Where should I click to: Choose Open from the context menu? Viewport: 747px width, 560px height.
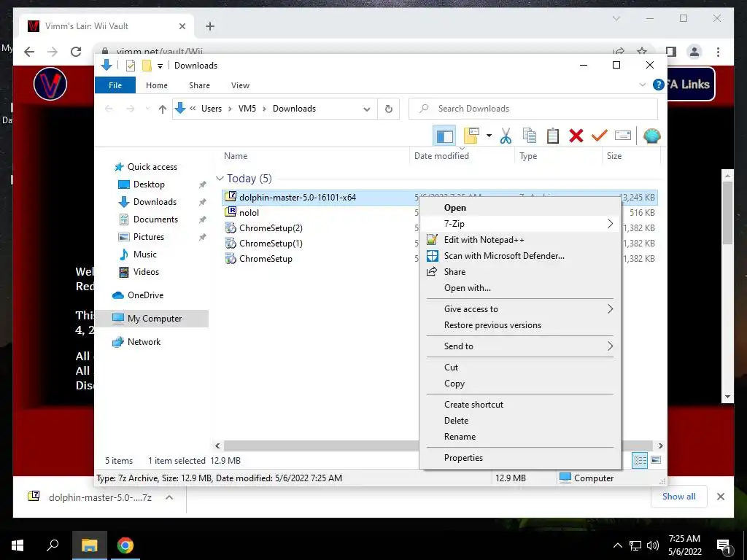click(521, 208)
